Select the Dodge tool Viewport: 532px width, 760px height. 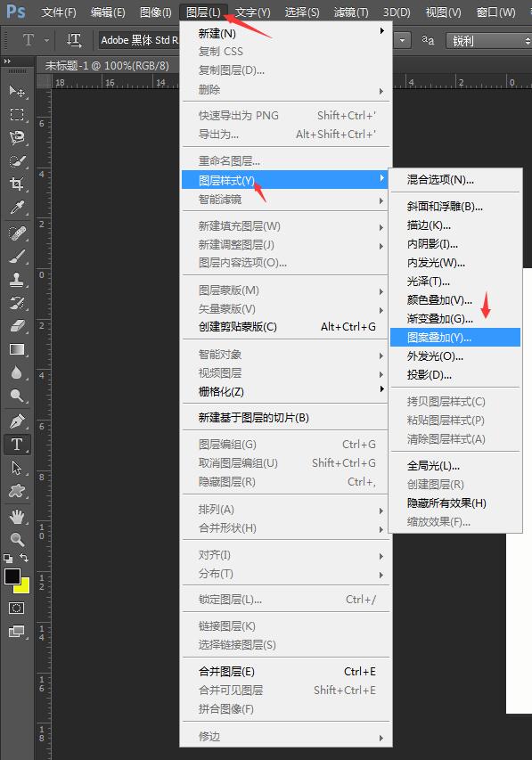click(x=18, y=396)
